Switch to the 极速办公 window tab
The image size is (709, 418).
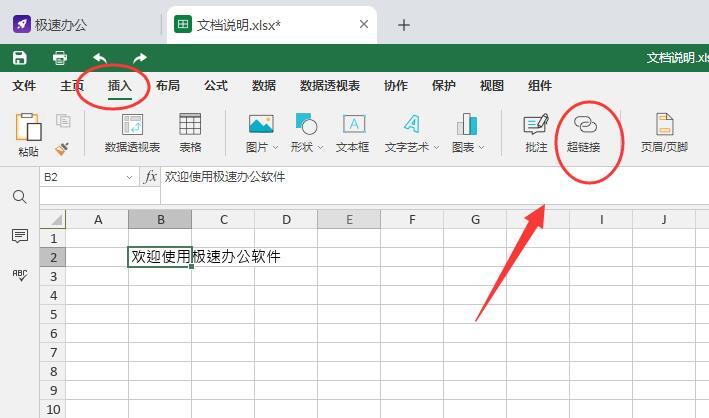coord(60,25)
